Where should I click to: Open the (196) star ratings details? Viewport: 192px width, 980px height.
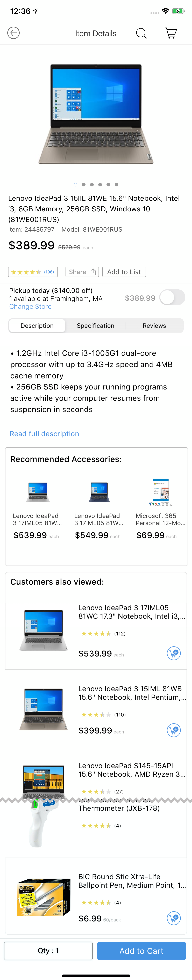pyautogui.click(x=33, y=272)
